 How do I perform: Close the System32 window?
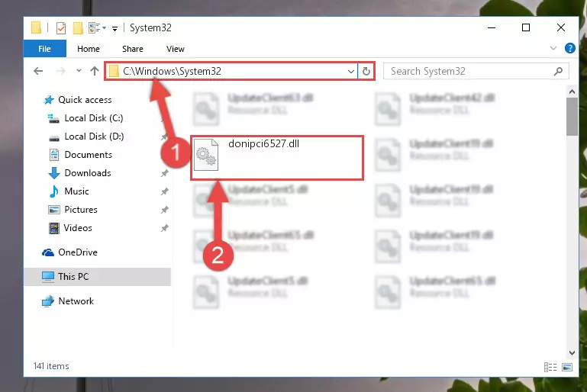(x=561, y=27)
